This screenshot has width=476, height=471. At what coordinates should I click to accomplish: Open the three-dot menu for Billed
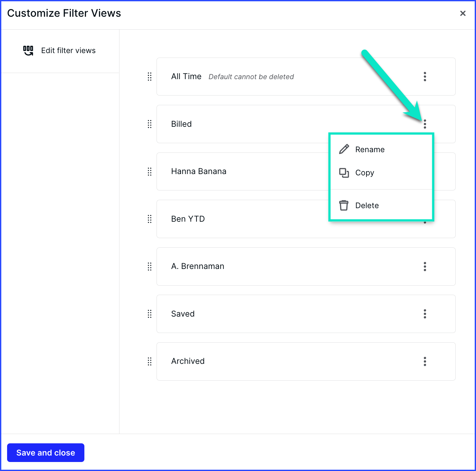click(x=425, y=124)
